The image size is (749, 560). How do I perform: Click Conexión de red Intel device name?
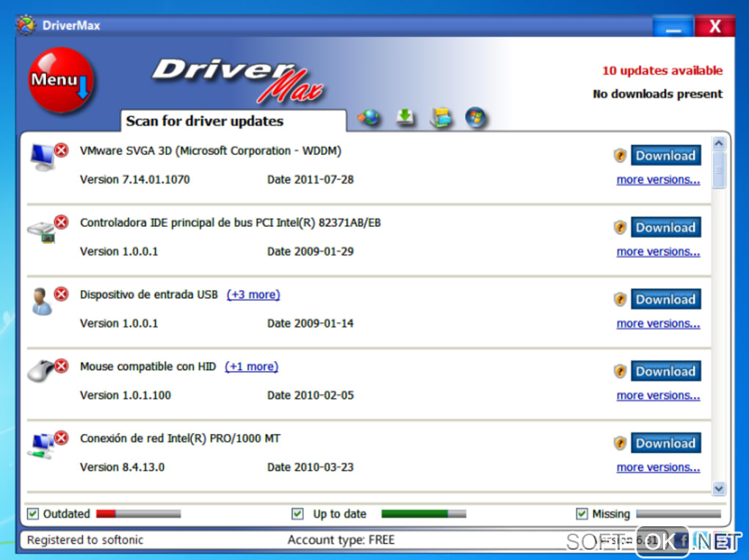[x=180, y=438]
